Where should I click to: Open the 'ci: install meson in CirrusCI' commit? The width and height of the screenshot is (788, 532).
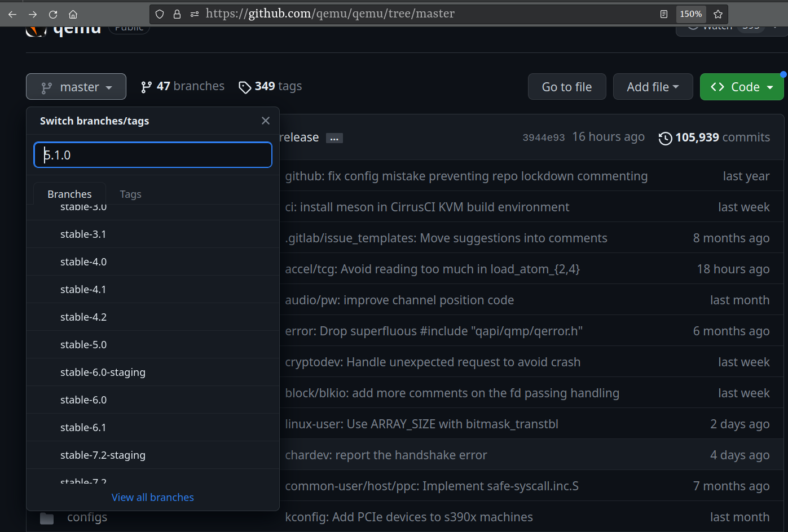coord(427,207)
